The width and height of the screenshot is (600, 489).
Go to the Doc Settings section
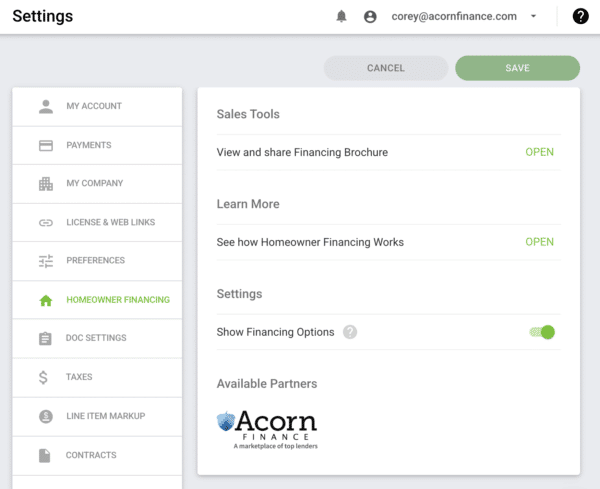click(97, 338)
